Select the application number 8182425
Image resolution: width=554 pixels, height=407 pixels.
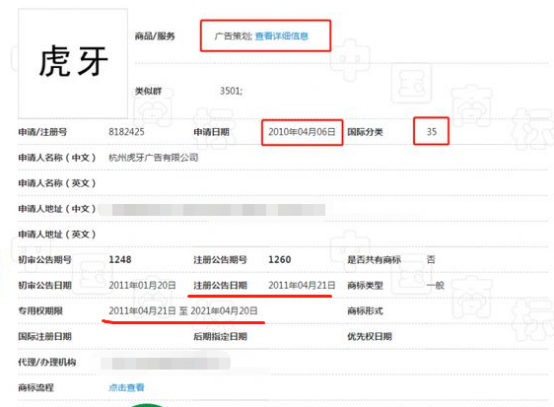coord(126,132)
